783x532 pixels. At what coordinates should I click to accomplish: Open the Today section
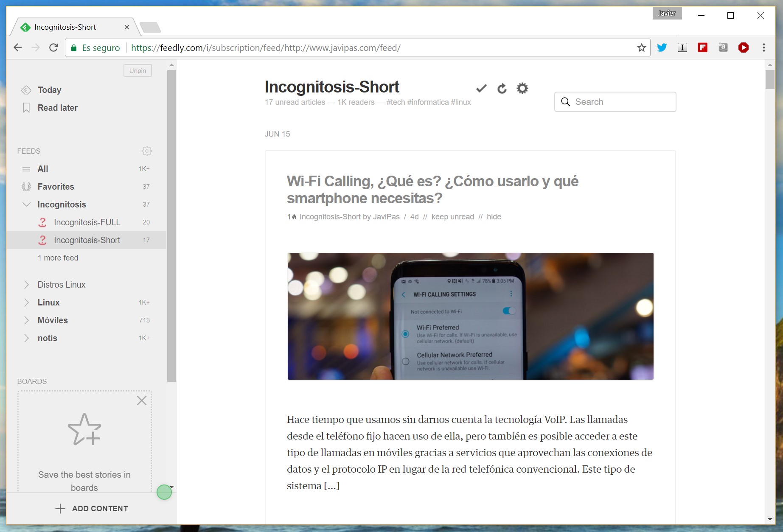[49, 90]
